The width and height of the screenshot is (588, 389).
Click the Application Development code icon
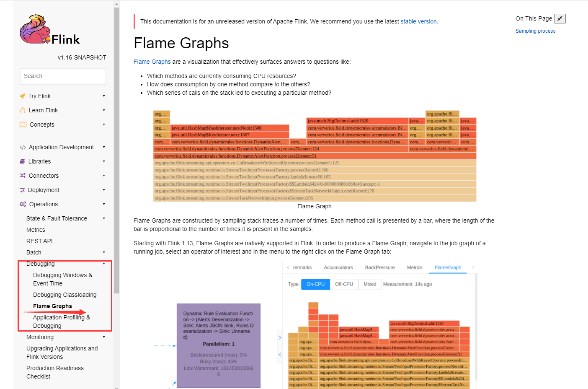pos(23,147)
